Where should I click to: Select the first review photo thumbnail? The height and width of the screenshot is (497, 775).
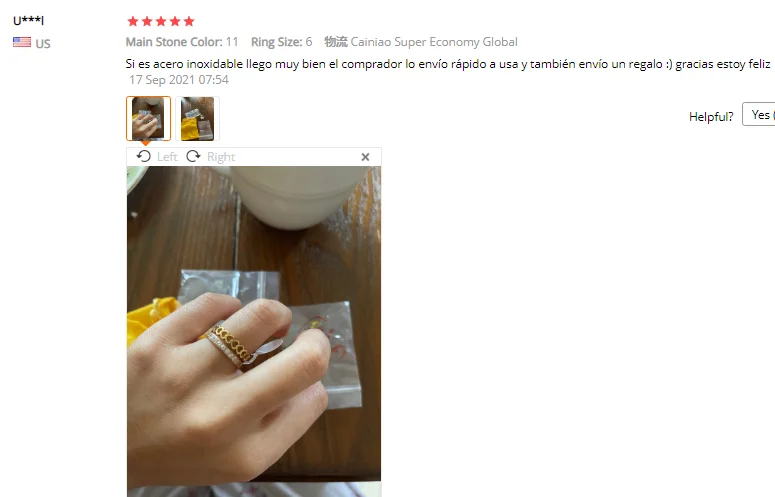[x=148, y=119]
